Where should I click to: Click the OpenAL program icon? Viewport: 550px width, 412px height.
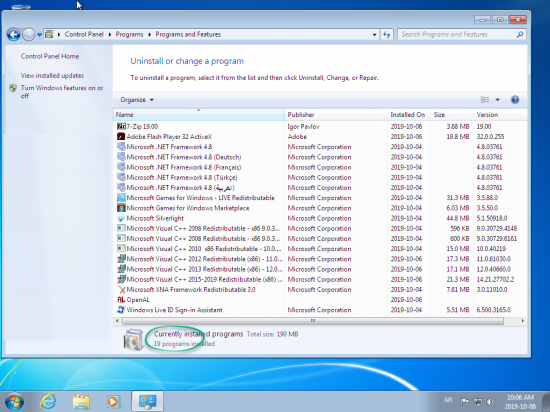(x=121, y=300)
